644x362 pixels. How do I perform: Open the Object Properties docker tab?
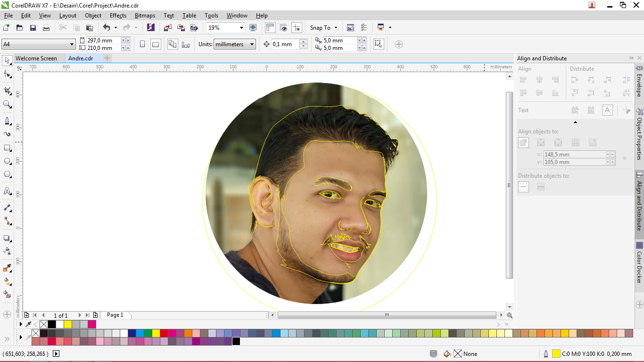[639, 135]
